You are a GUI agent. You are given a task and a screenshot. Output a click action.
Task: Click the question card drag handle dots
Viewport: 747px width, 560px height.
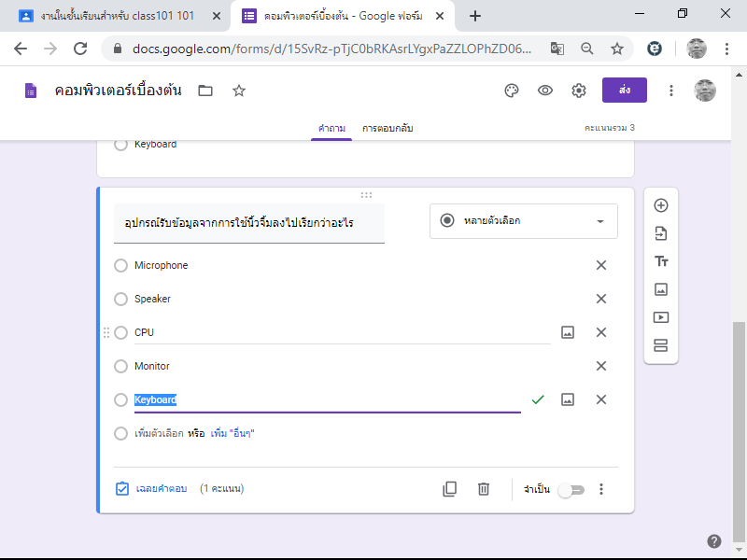pos(366,195)
